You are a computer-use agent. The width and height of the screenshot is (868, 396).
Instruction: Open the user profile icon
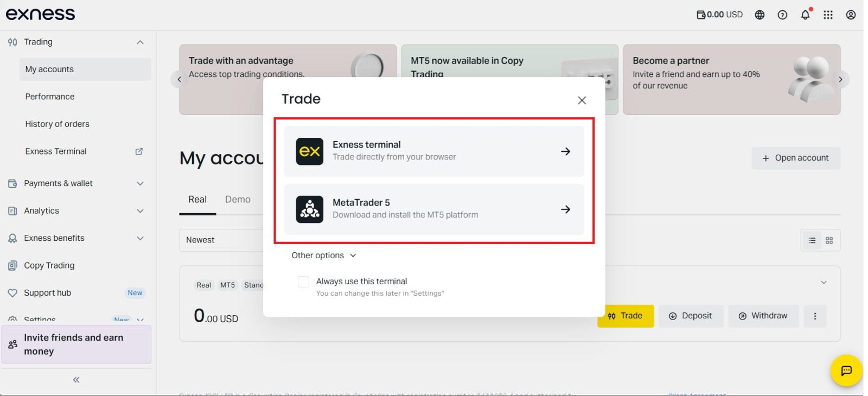851,15
